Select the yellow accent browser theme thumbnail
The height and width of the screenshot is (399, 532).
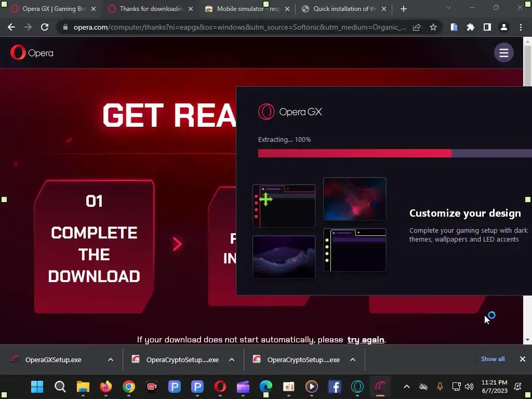tap(354, 250)
